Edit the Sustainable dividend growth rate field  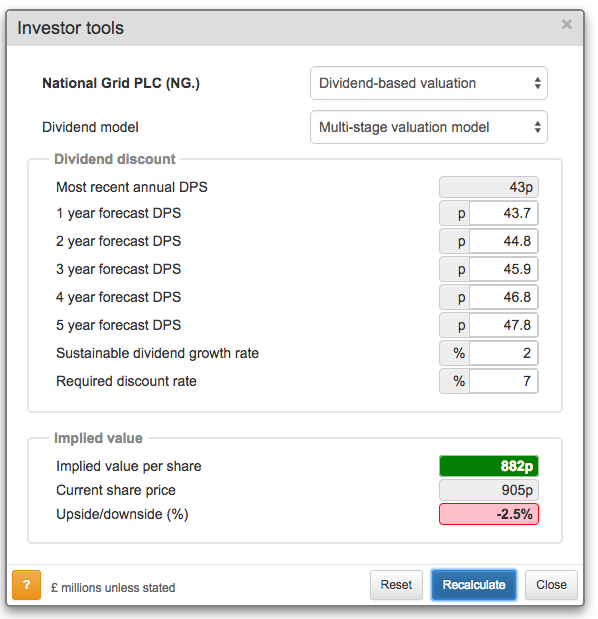pos(503,353)
